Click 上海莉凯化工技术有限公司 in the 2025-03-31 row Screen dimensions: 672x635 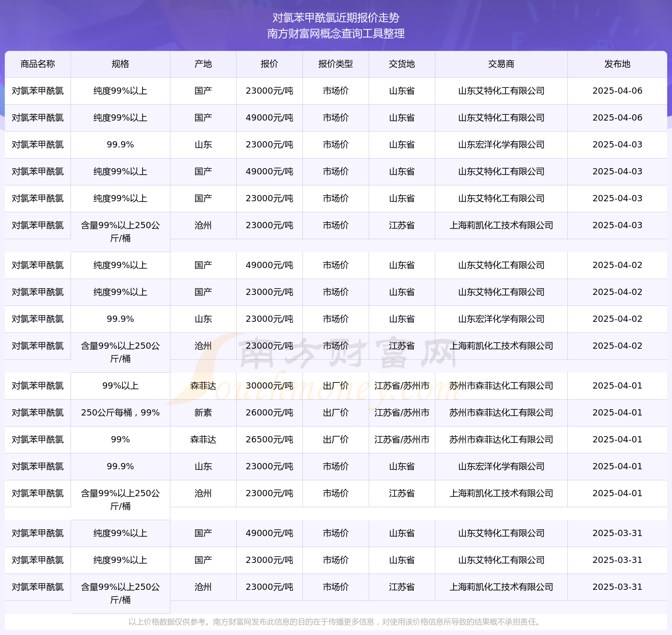pyautogui.click(x=501, y=587)
